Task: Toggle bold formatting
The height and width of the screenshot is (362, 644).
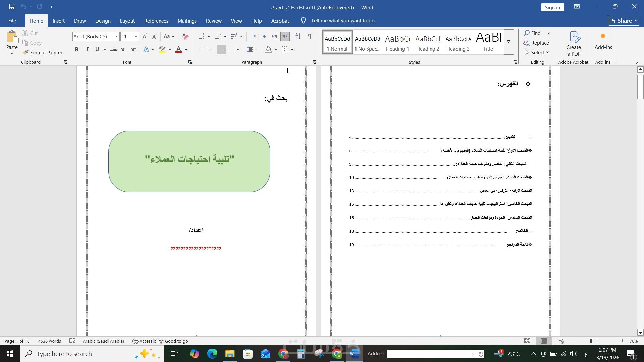Action: click(x=77, y=50)
